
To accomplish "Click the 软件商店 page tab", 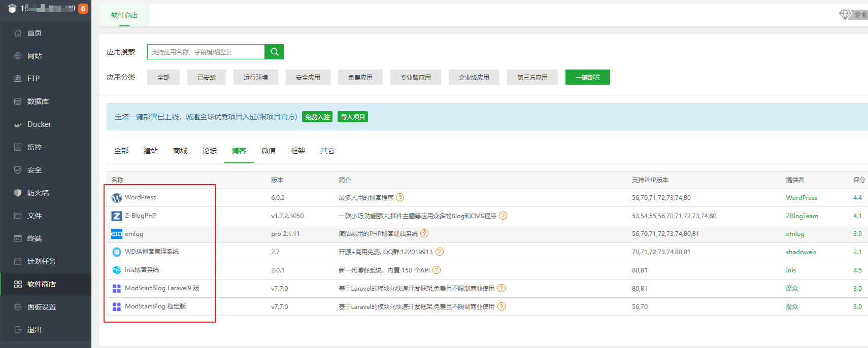I will [x=124, y=15].
